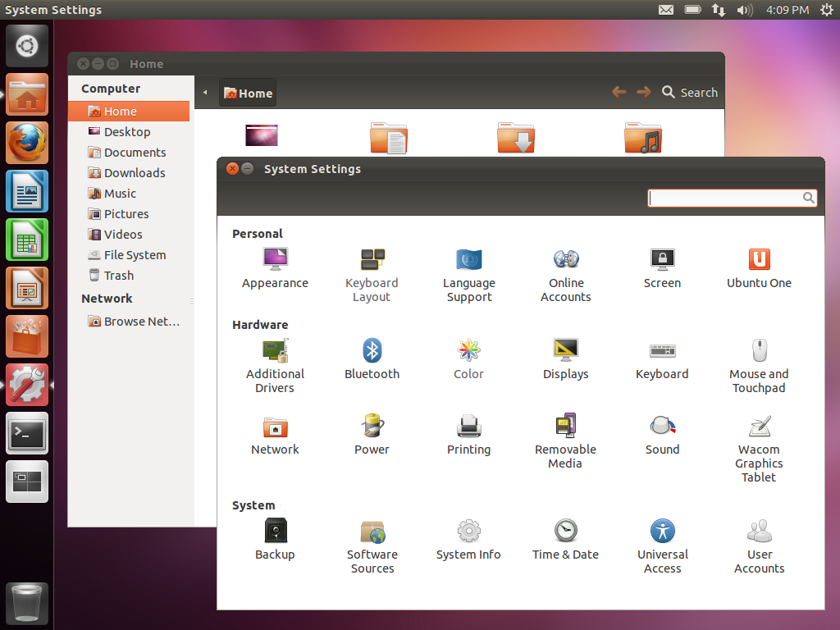Select Home in file manager sidebar
840x630 pixels.
tap(129, 112)
